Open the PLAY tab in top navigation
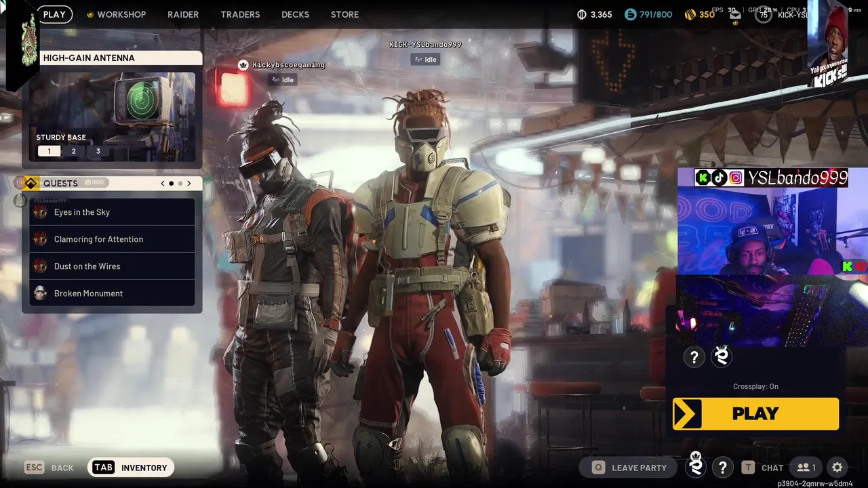The width and height of the screenshot is (868, 488). click(54, 14)
